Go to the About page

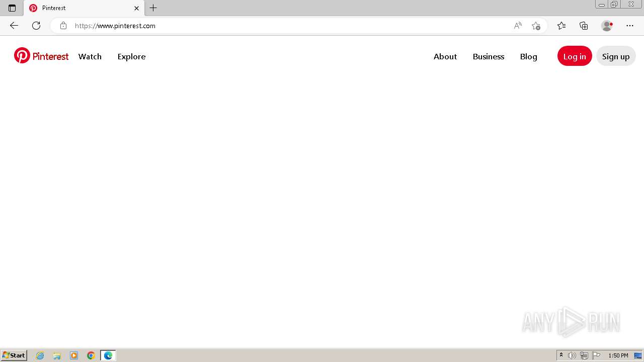pyautogui.click(x=445, y=56)
